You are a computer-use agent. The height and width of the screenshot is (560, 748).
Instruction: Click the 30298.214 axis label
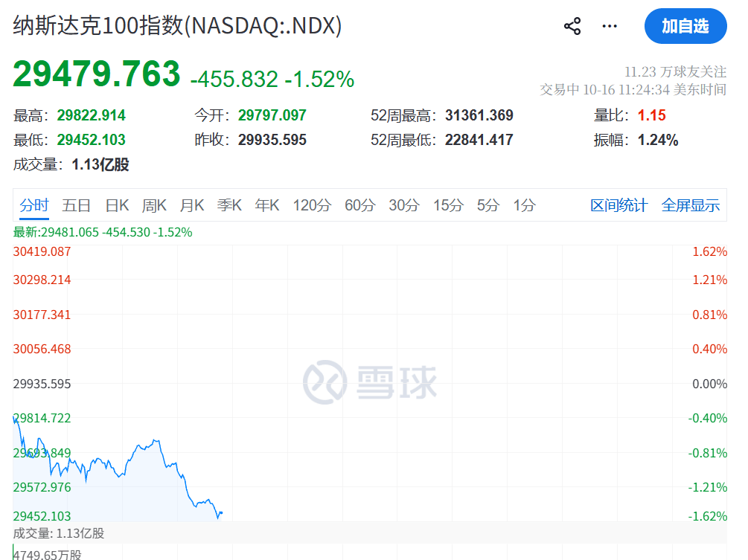point(42,280)
